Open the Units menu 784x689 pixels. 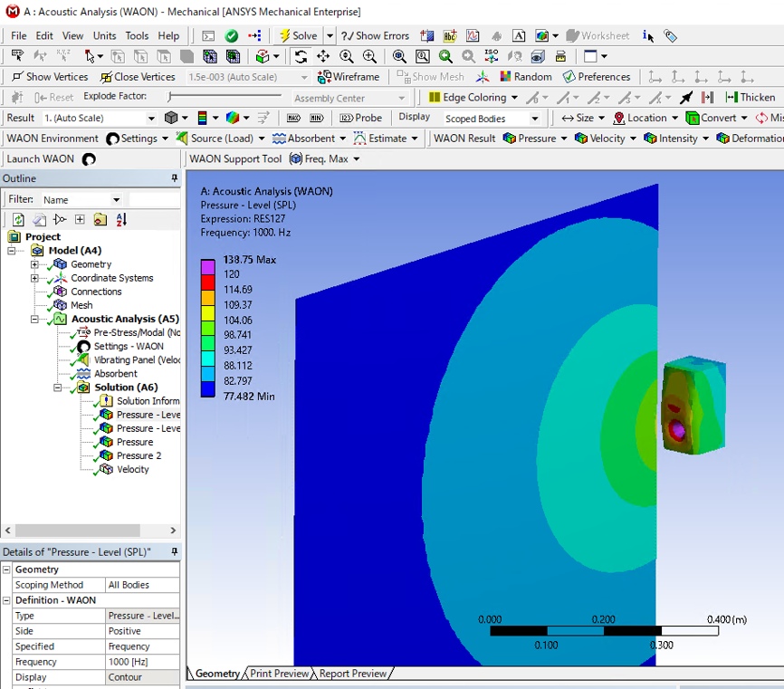tap(104, 35)
